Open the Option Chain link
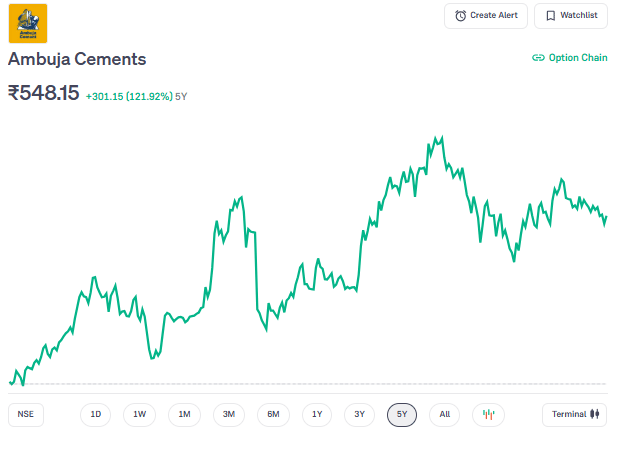Image resolution: width=623 pixels, height=450 pixels. click(x=569, y=58)
